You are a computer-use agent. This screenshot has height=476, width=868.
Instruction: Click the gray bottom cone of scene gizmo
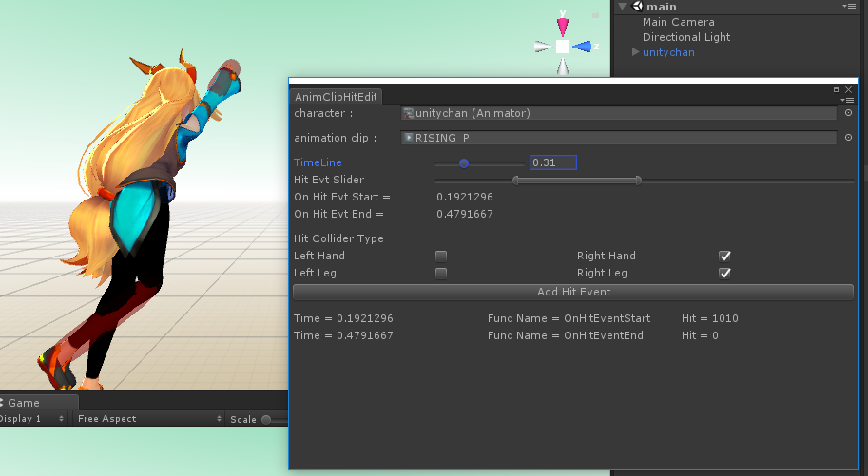click(x=563, y=67)
